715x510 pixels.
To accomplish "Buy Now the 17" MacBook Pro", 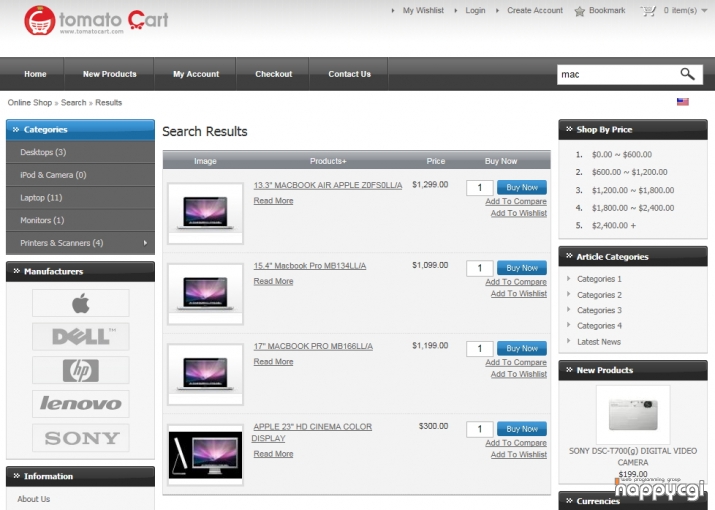I will (x=522, y=349).
